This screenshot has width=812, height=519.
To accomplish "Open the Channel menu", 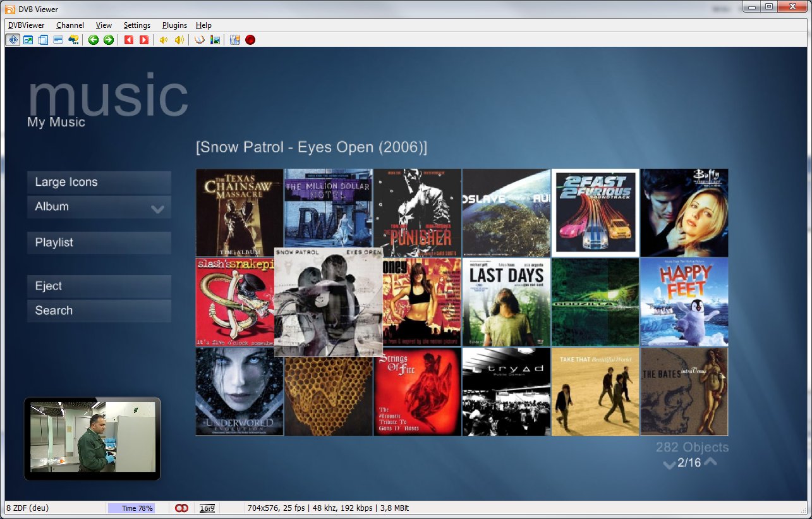I will coord(70,25).
